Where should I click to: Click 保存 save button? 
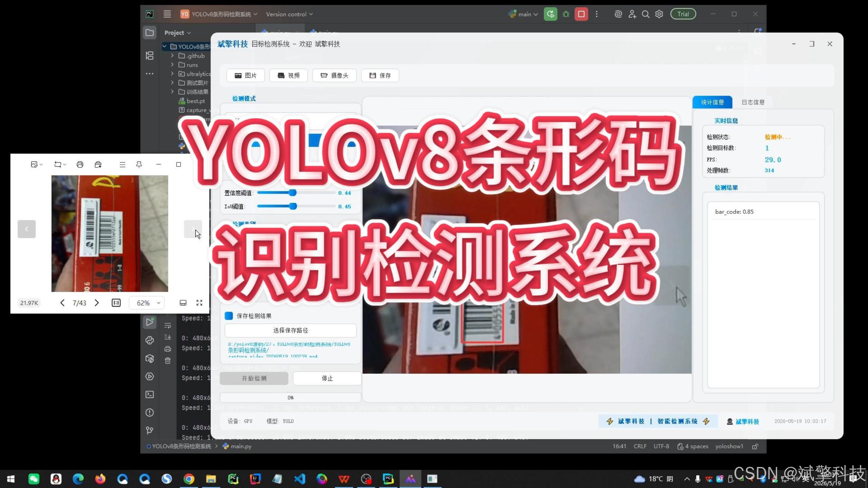380,75
